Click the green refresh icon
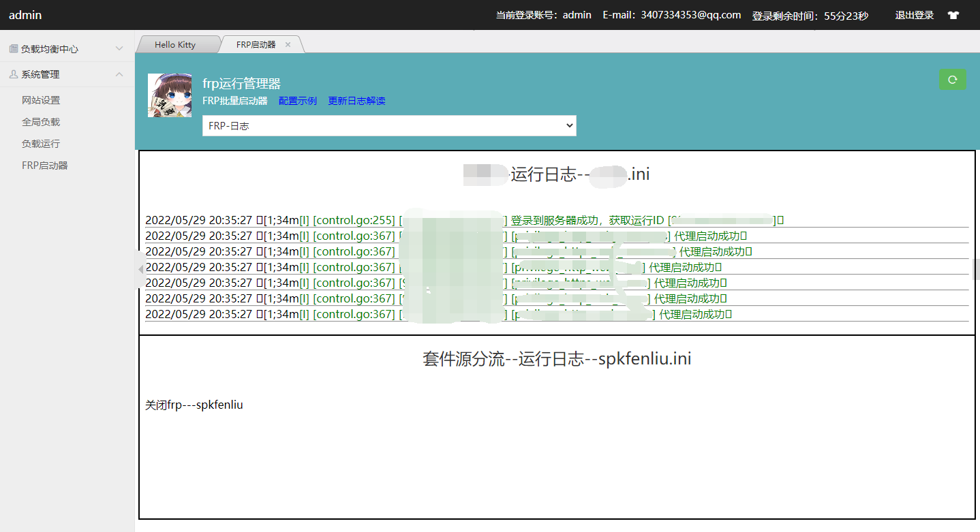Screen dimensions: 980x532 pyautogui.click(x=952, y=79)
